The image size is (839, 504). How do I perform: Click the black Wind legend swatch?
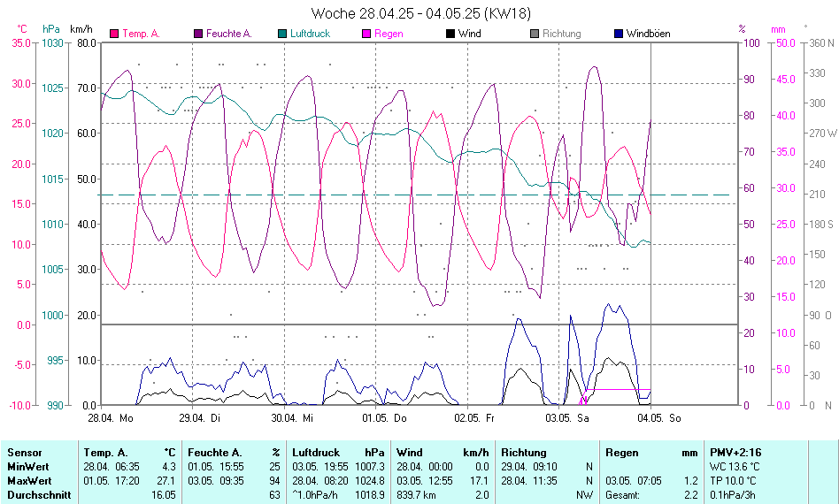tap(450, 34)
